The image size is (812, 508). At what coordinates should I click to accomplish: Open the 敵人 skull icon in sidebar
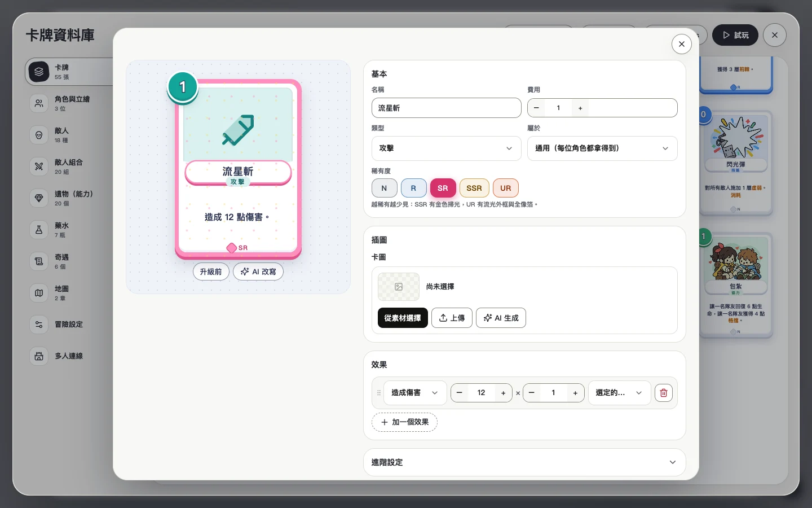tap(39, 135)
